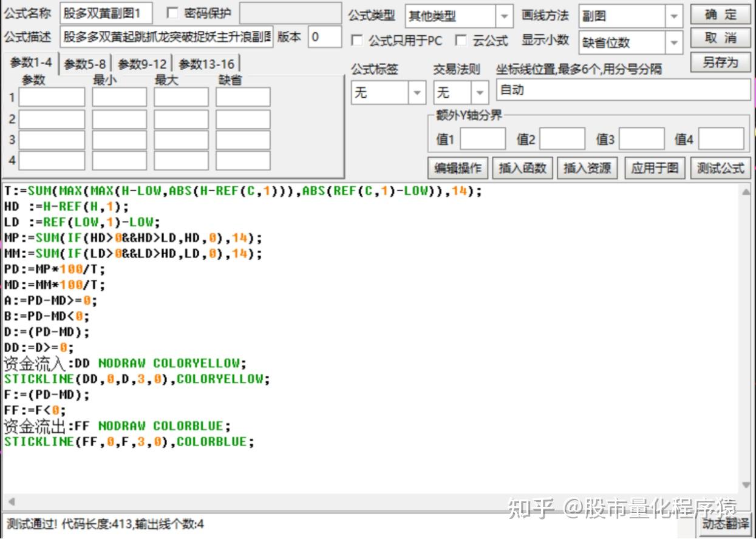Screen dimensions: 756x539
Task: Click the 值1 Y-axis boundary field
Action: pyautogui.click(x=483, y=139)
